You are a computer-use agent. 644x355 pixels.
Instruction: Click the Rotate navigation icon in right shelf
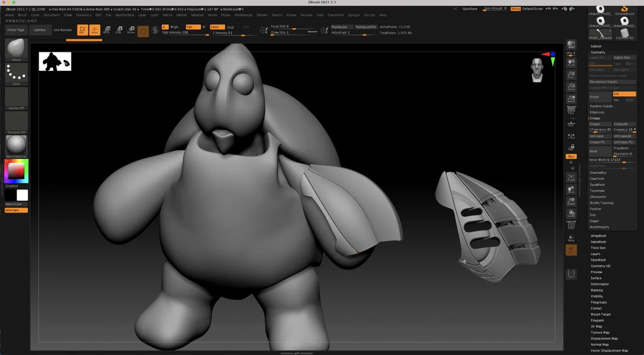(571, 214)
